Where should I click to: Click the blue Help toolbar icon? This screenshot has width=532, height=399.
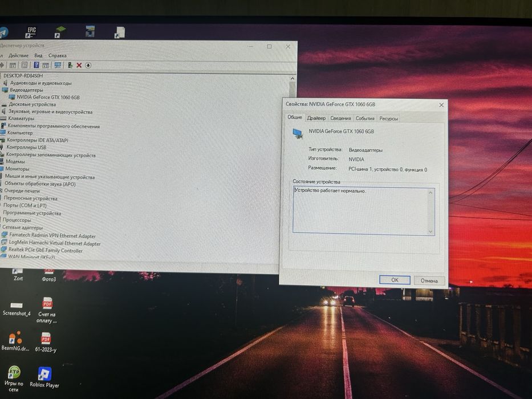tap(36, 65)
